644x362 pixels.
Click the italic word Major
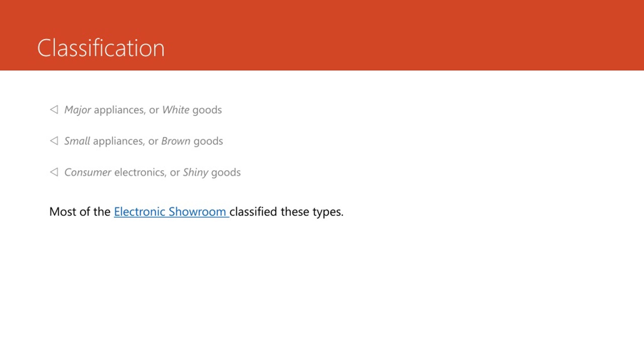tap(77, 110)
